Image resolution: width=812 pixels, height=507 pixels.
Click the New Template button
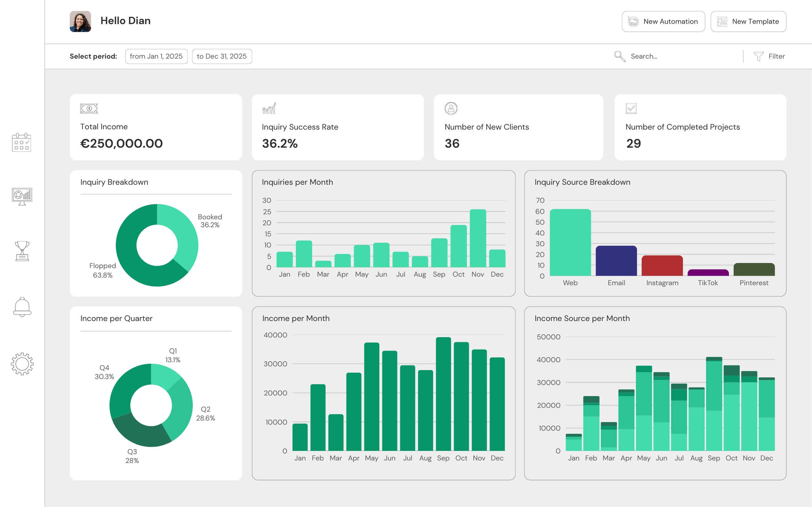[x=748, y=22]
